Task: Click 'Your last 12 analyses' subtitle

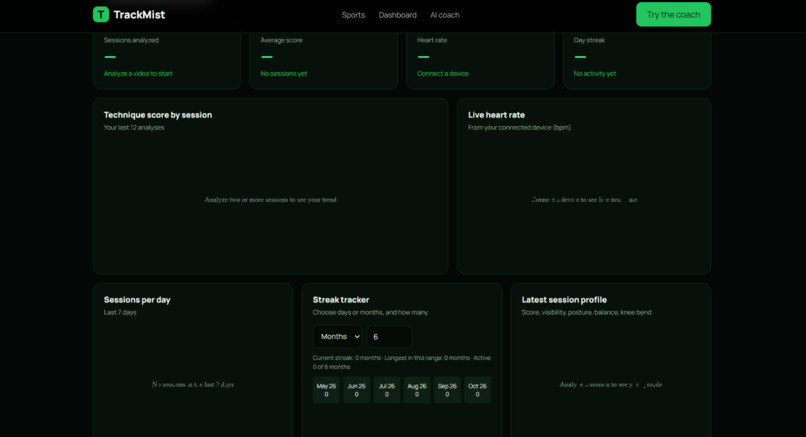Action: 134,128
